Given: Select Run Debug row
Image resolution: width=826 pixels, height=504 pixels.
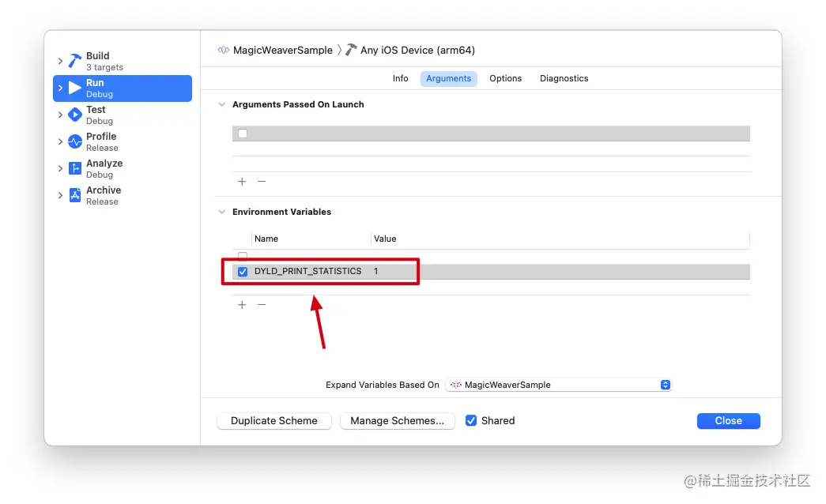Looking at the screenshot, I should (123, 88).
